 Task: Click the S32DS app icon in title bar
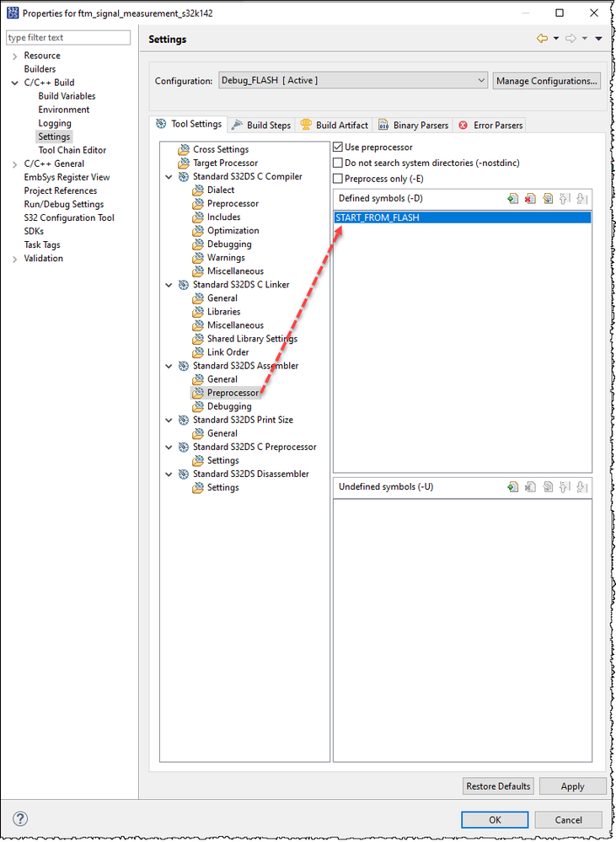pos(13,13)
